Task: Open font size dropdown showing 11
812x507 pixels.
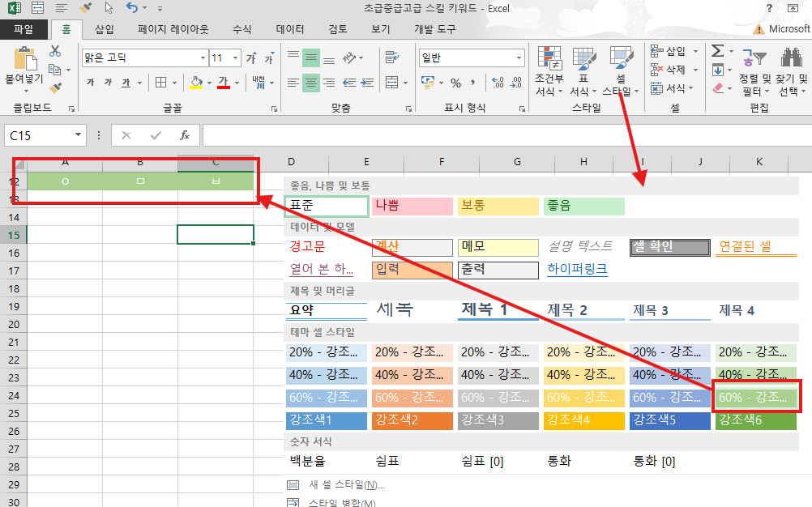Action: [x=236, y=58]
